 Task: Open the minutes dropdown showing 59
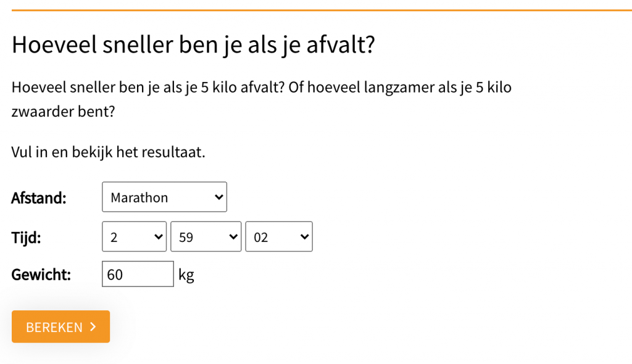point(205,237)
